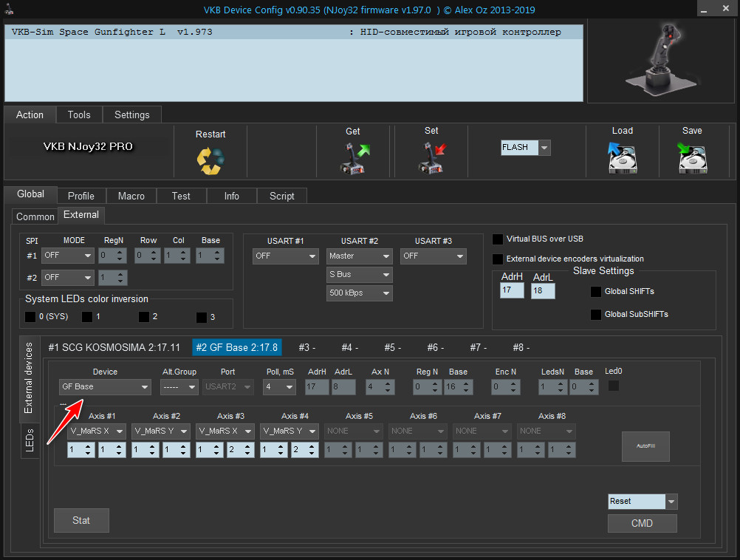Image resolution: width=740 pixels, height=560 pixels.
Task: Open the Alt.Group dropdown
Action: point(179,386)
